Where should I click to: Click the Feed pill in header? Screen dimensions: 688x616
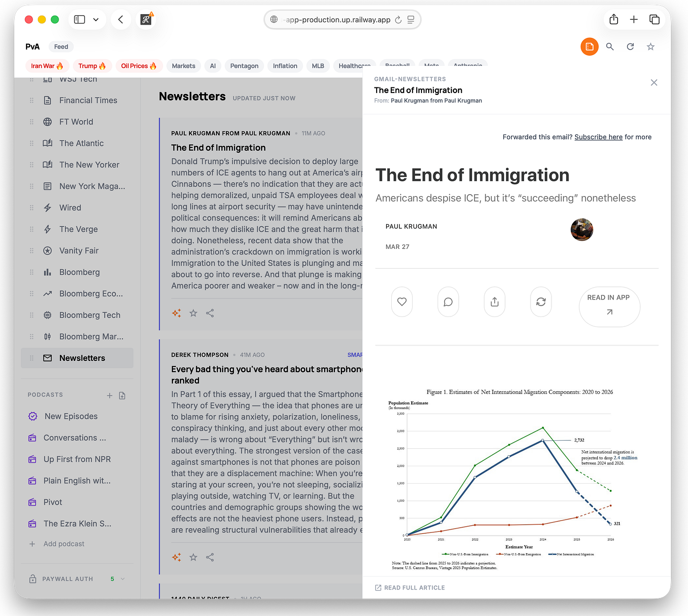click(61, 47)
